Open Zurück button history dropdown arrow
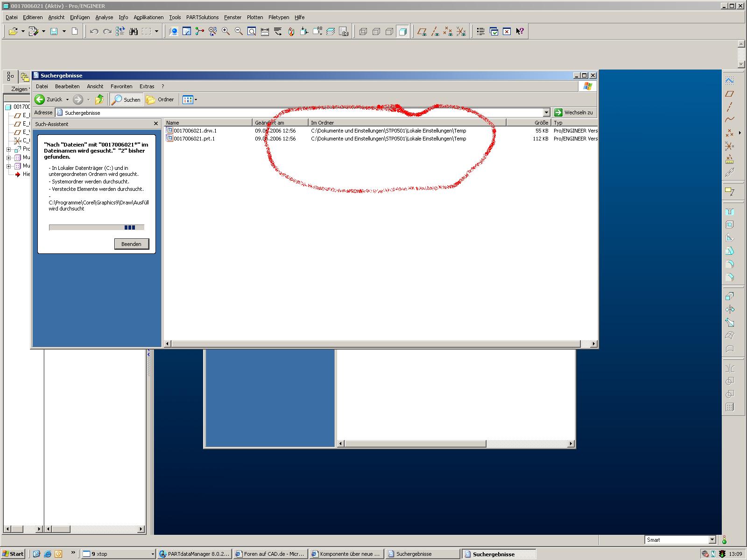 pyautogui.click(x=67, y=99)
